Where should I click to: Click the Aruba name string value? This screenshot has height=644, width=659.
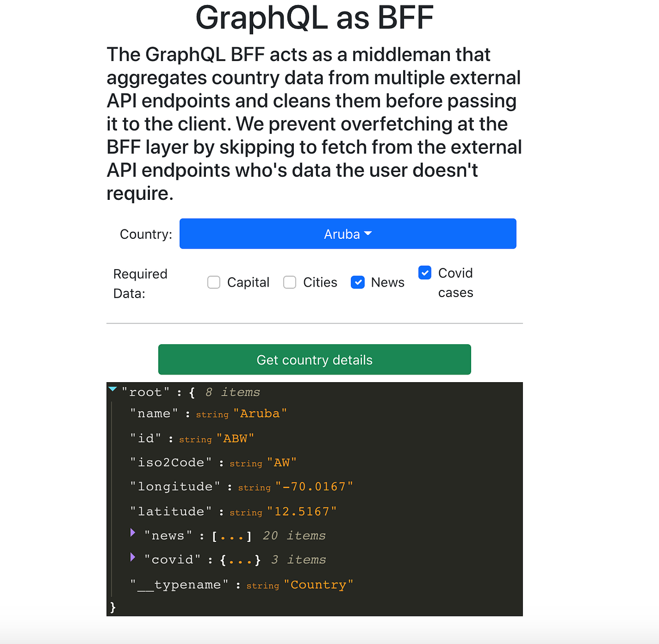click(260, 413)
